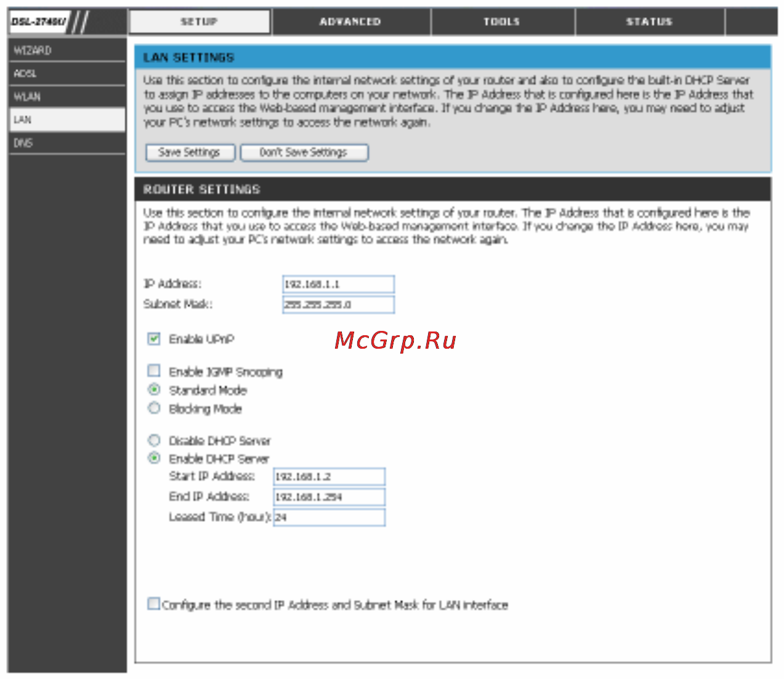The image size is (784, 679).
Task: Select the Blocking Mode radio button
Action: (154, 408)
